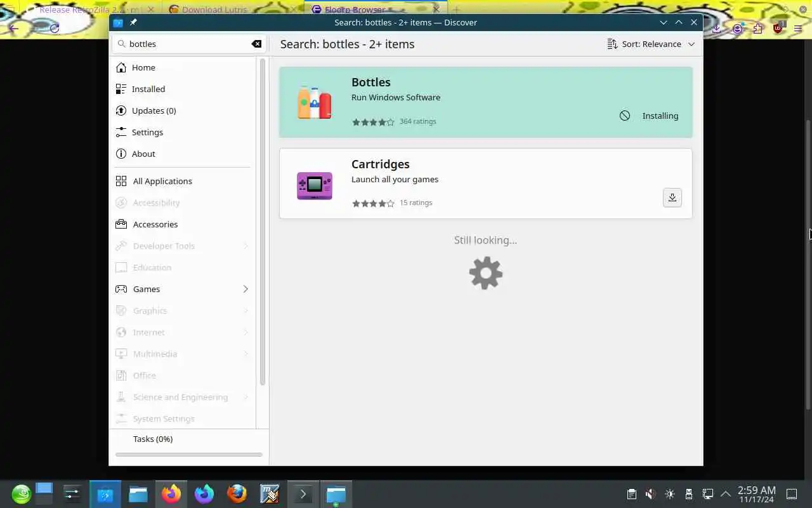The image size is (812, 508).
Task: Open the Dolphin file manager
Action: (138, 494)
